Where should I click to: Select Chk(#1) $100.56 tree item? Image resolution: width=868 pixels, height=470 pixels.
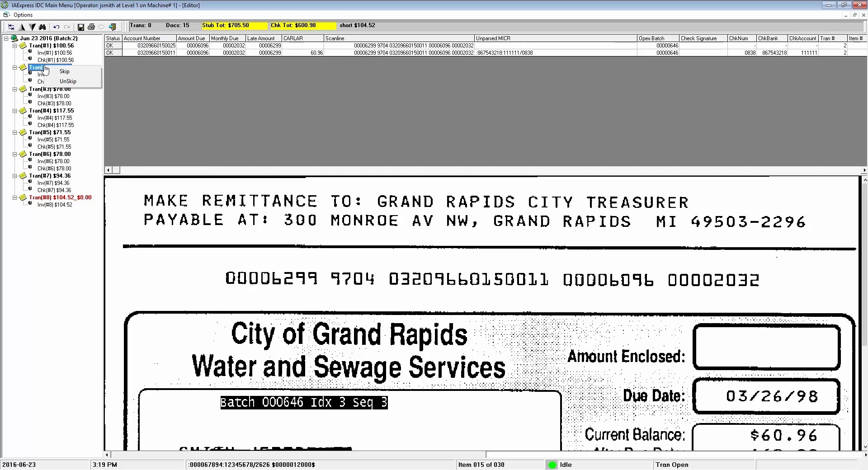coord(56,60)
